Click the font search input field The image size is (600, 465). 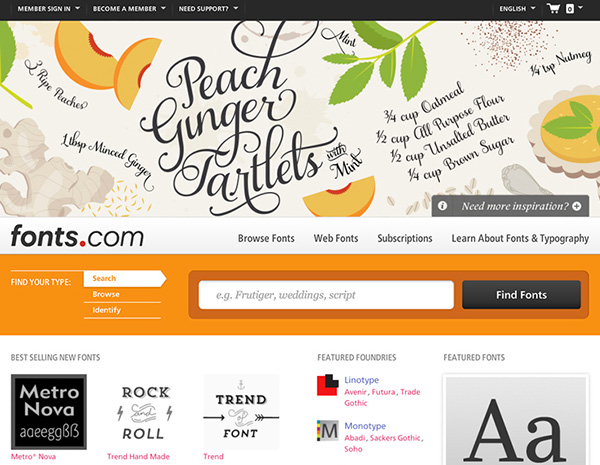pyautogui.click(x=326, y=295)
